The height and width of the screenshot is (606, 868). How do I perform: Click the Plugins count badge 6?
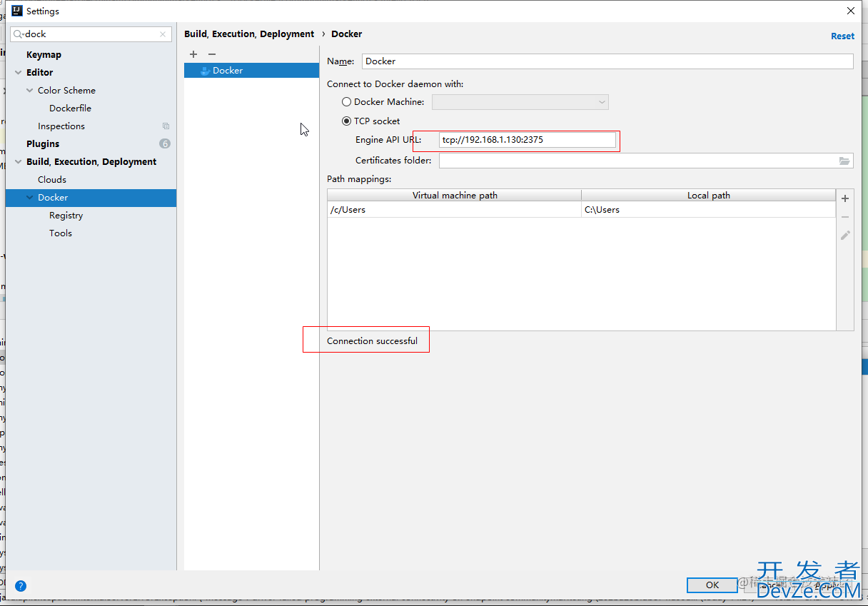pyautogui.click(x=165, y=144)
